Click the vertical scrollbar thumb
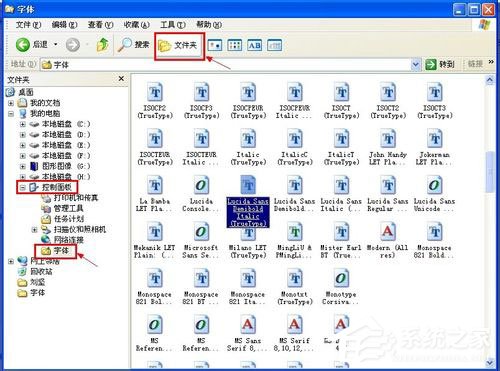The image size is (500, 371). (489, 172)
